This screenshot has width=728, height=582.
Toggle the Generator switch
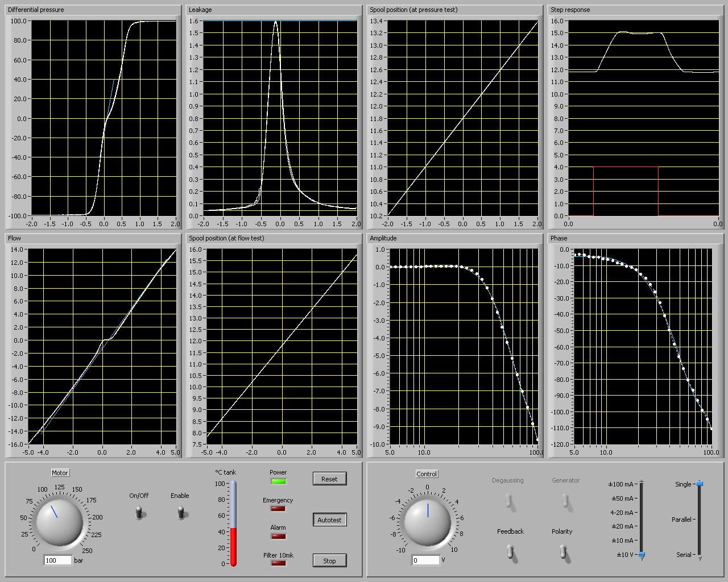click(x=565, y=501)
